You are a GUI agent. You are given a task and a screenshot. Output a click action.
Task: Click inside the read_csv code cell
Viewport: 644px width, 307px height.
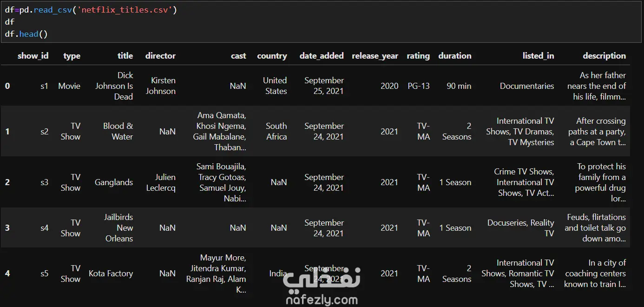click(322, 22)
